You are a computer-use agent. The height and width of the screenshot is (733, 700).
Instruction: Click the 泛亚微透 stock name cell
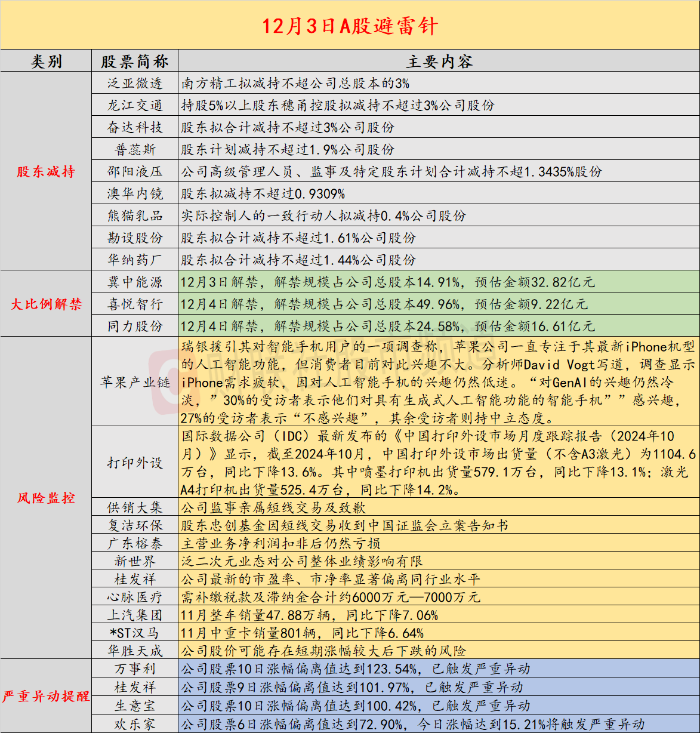click(x=135, y=83)
